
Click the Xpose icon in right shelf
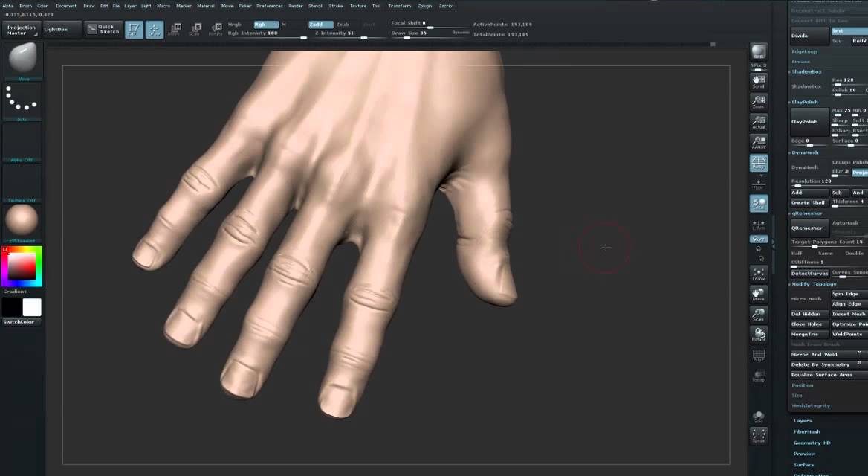[x=759, y=436]
